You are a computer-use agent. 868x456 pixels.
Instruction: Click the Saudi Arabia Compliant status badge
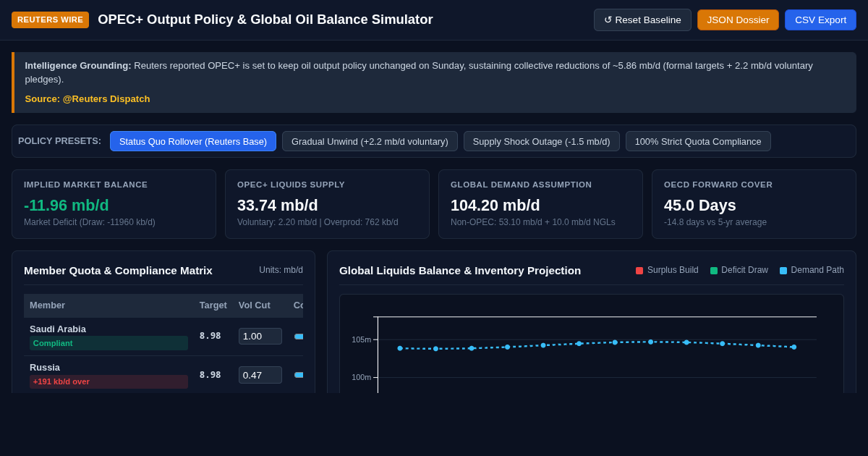pos(109,343)
